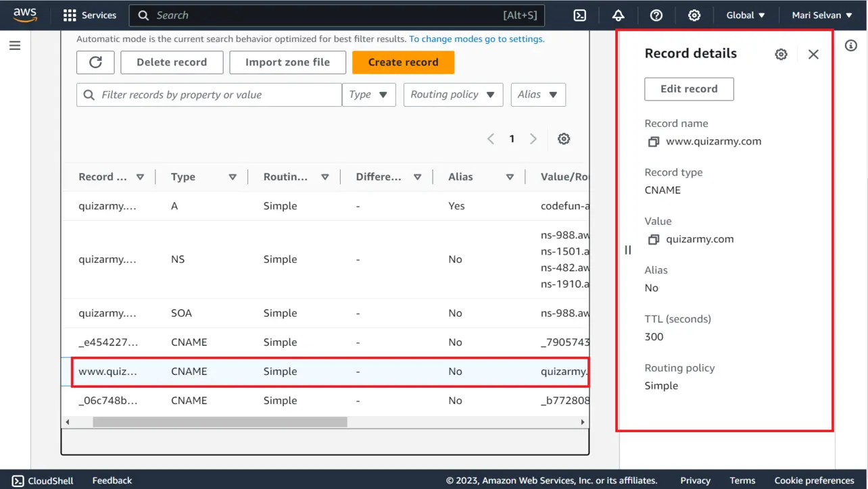This screenshot has width=868, height=489.
Task: Open the Privacy link in footer
Action: click(695, 480)
